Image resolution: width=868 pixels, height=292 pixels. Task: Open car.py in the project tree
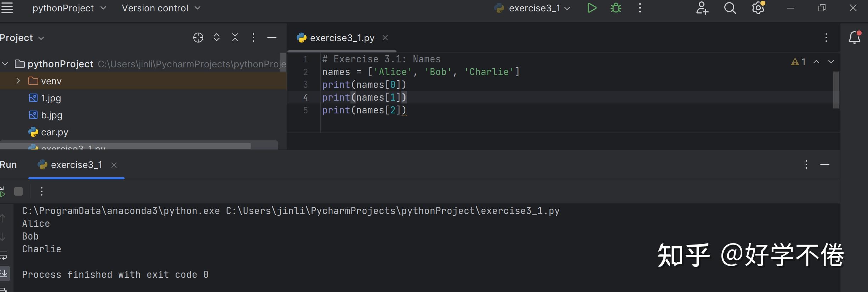click(54, 132)
